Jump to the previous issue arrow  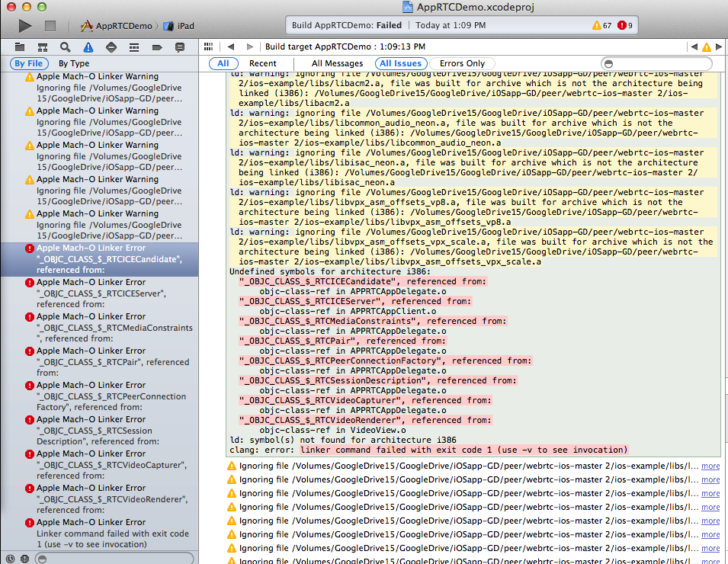coord(694,46)
